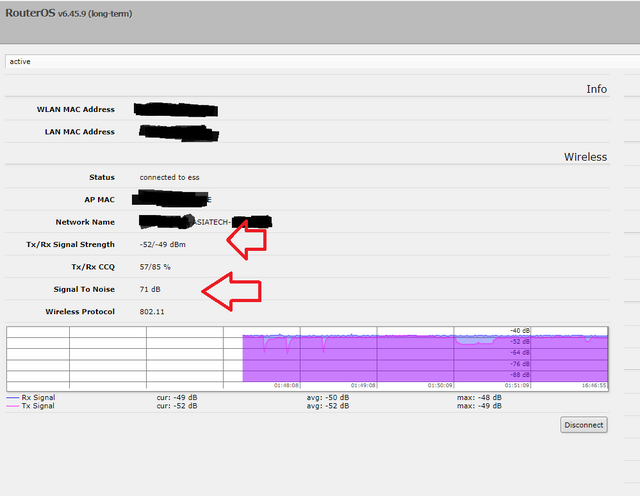This screenshot has width=640, height=496.
Task: Click the 01:48:08 graph time marker
Action: 287,384
